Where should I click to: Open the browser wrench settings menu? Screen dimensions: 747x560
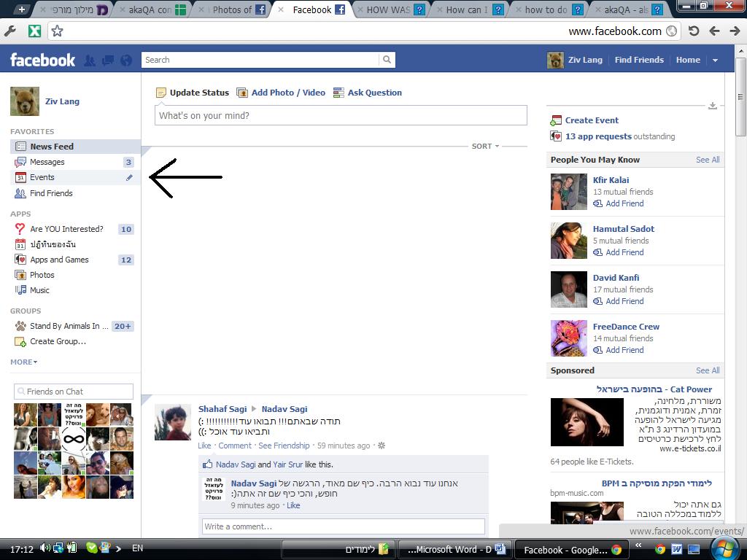click(10, 31)
